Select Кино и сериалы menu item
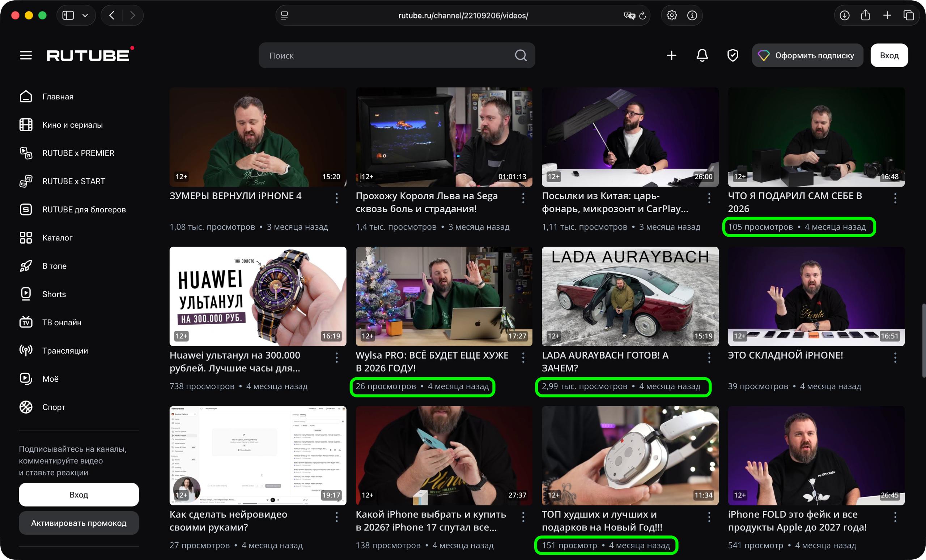 coord(72,125)
